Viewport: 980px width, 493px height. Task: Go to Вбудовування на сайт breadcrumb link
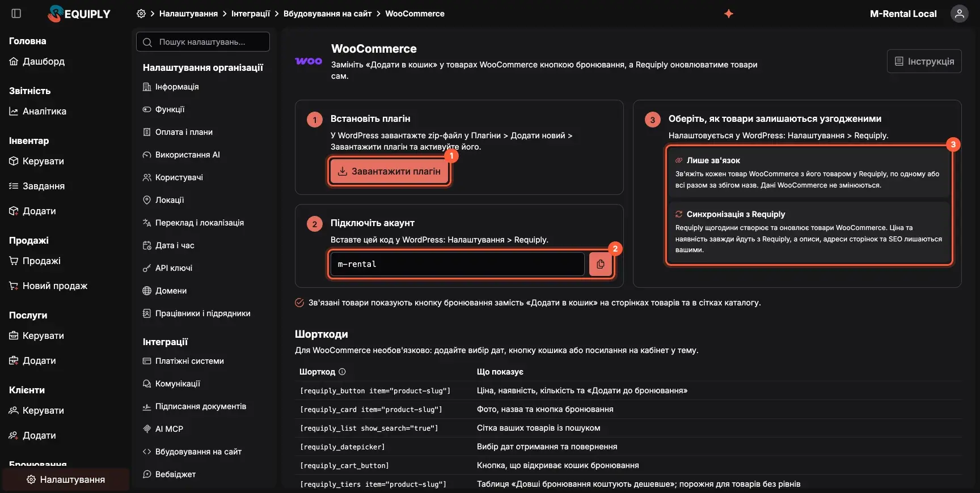[x=328, y=14]
